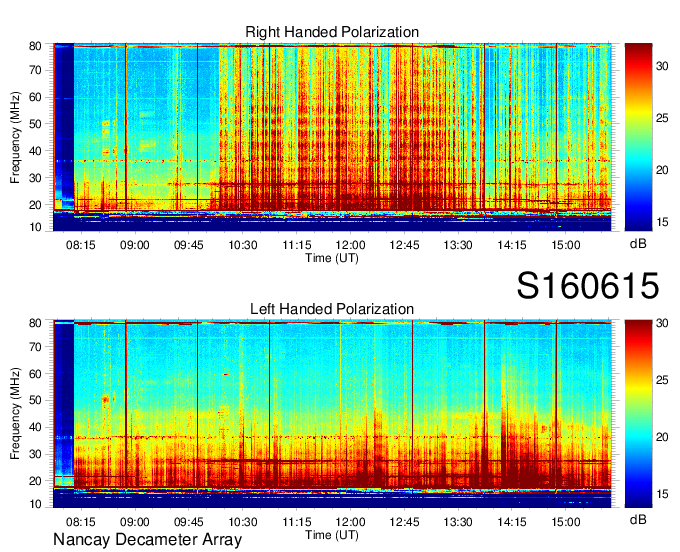Click 09:00 time tick under right-handed plot
The image size is (680, 552).
tap(134, 245)
